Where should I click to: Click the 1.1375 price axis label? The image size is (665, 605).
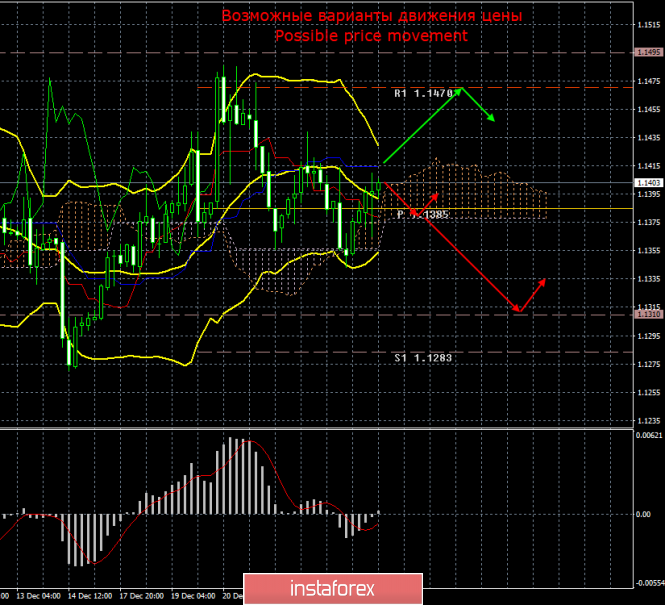649,222
